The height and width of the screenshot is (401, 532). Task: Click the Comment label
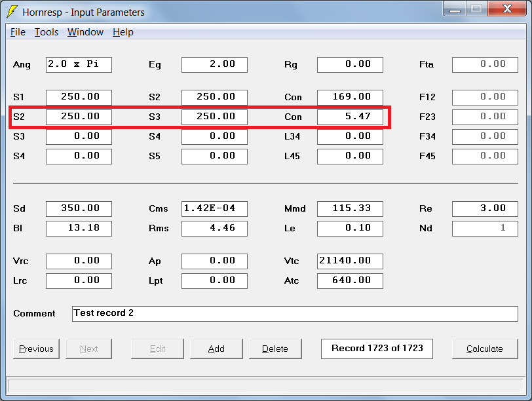point(34,313)
